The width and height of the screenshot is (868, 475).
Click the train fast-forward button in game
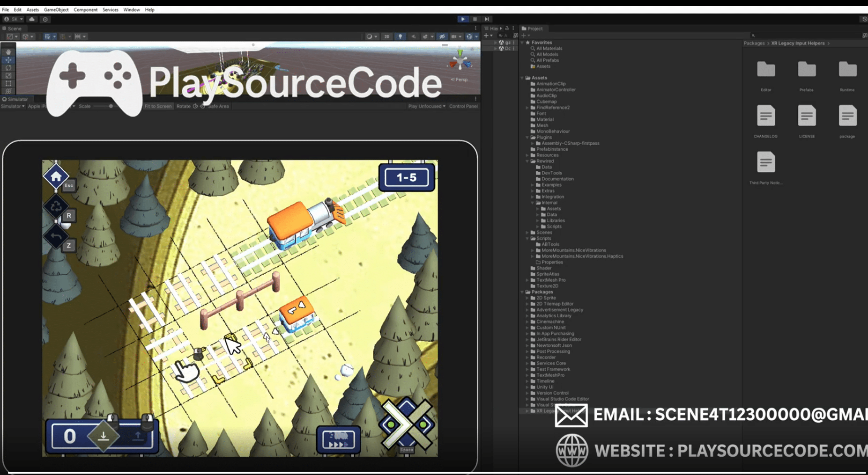(x=338, y=439)
